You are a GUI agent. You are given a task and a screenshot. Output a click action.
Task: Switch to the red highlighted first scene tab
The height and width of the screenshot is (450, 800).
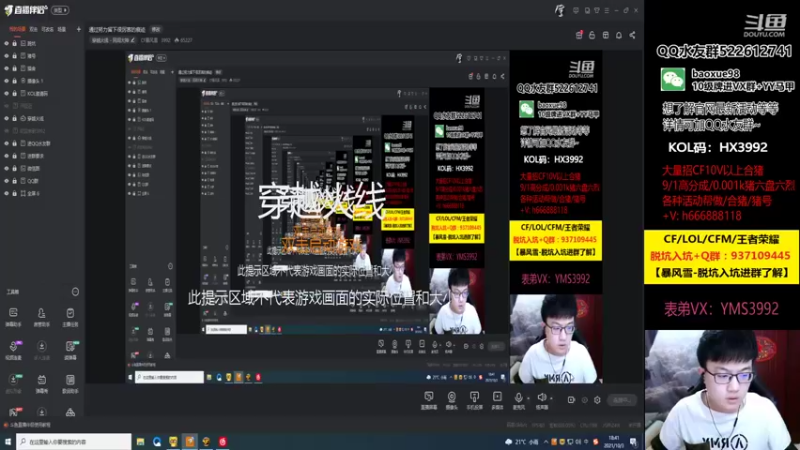(x=17, y=30)
